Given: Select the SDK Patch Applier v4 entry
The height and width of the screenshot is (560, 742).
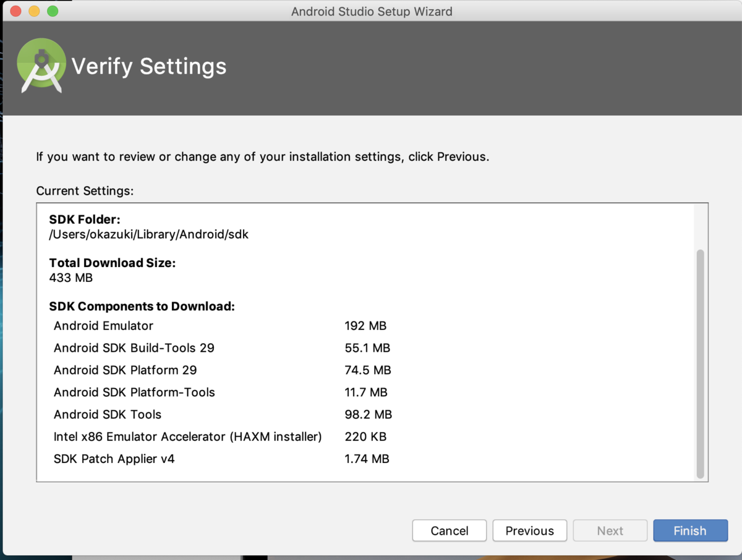Looking at the screenshot, I should 223,459.
